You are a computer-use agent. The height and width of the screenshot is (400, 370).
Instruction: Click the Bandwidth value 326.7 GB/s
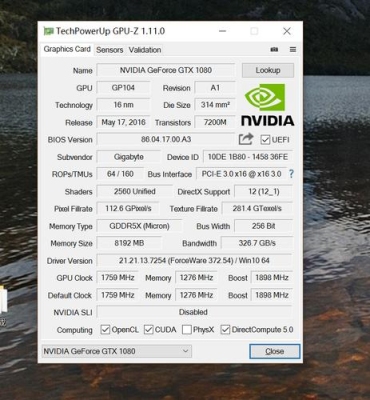(257, 243)
